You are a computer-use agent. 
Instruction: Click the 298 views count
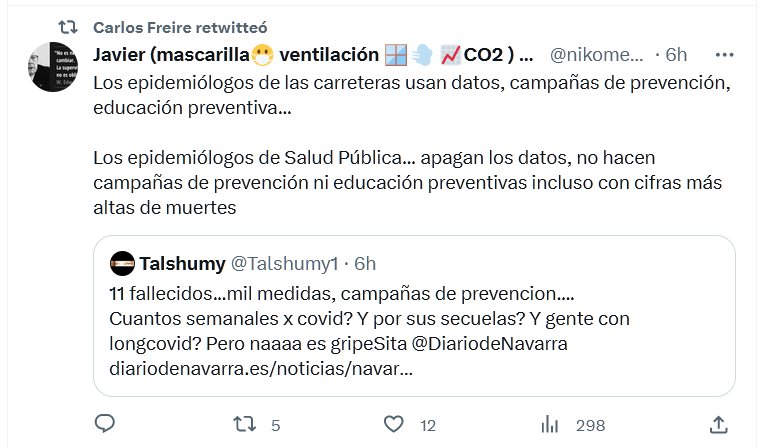tap(590, 425)
